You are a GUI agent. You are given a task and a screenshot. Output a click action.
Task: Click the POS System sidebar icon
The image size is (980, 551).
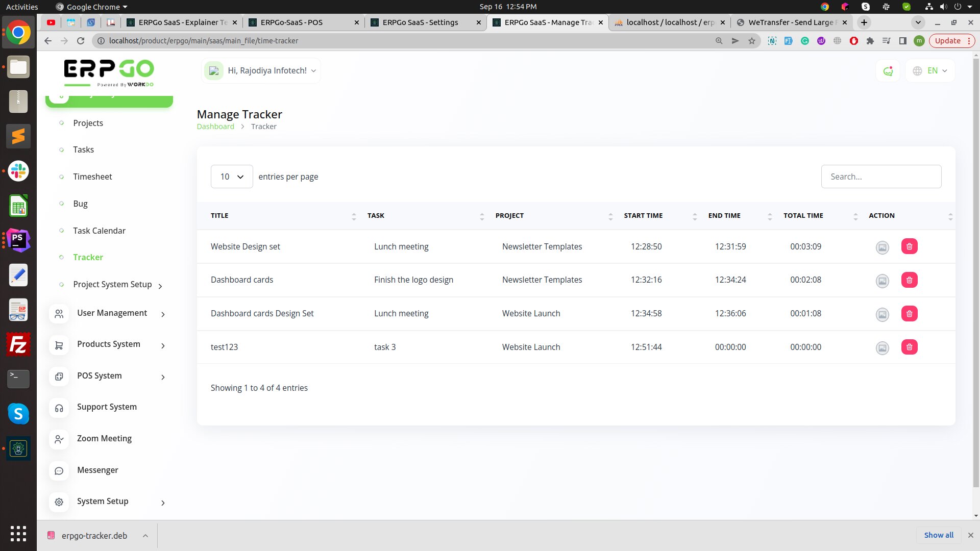click(x=59, y=376)
